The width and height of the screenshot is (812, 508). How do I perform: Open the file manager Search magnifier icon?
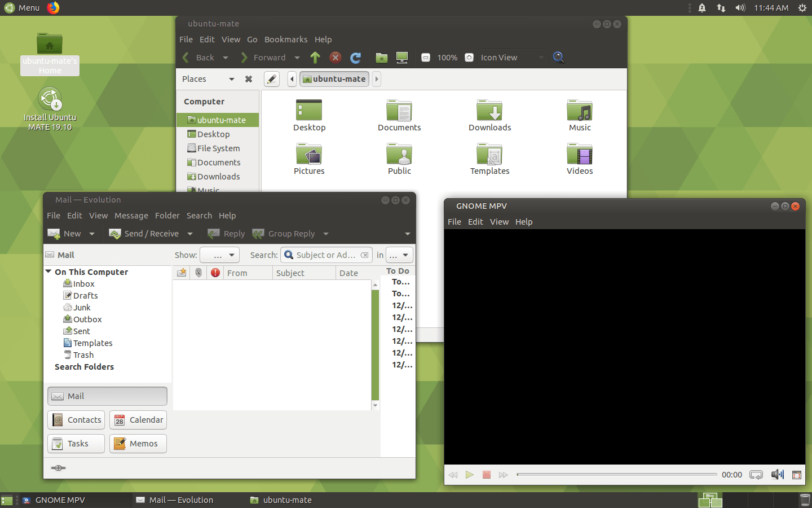tap(558, 57)
